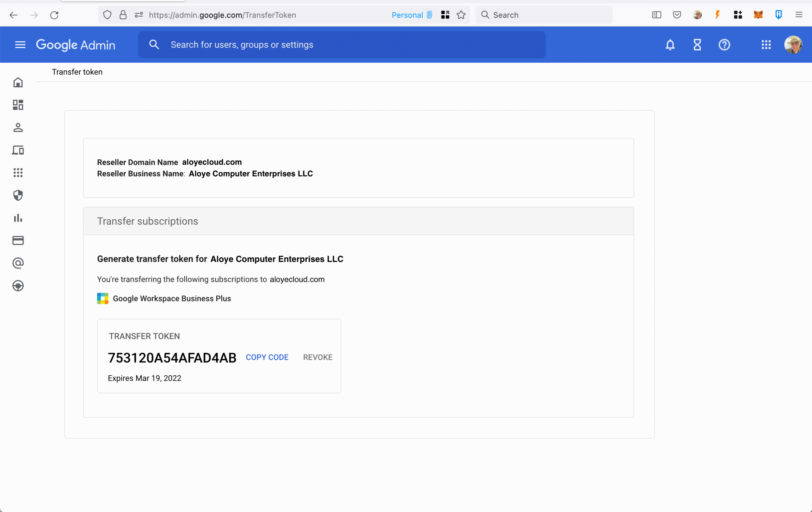Screen dimensions: 812x512
Task: Open Users section in sidebar
Action: click(18, 128)
